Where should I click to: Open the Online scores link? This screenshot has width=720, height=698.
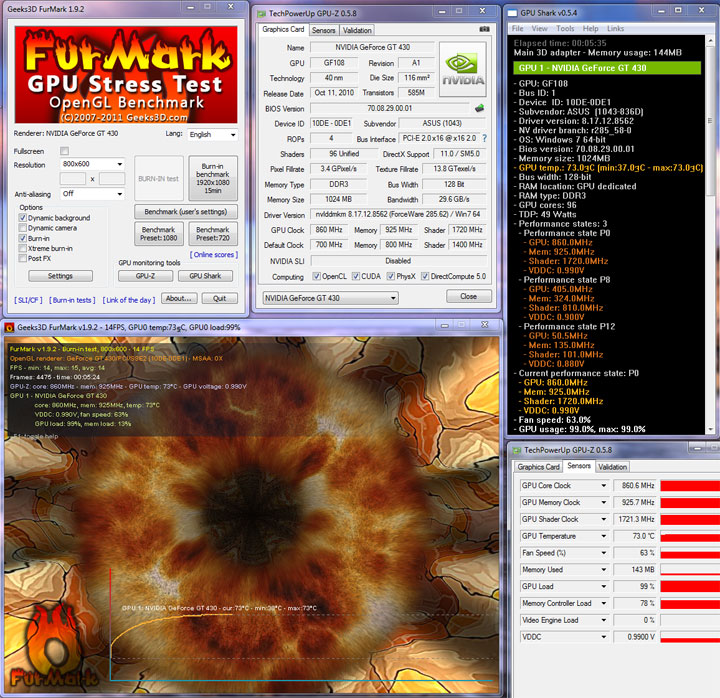point(214,255)
